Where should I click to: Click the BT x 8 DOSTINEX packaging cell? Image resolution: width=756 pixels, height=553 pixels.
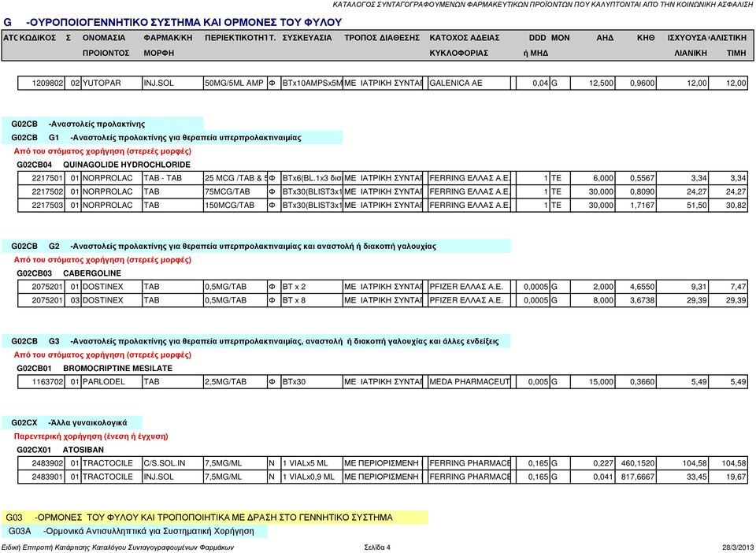click(312, 300)
